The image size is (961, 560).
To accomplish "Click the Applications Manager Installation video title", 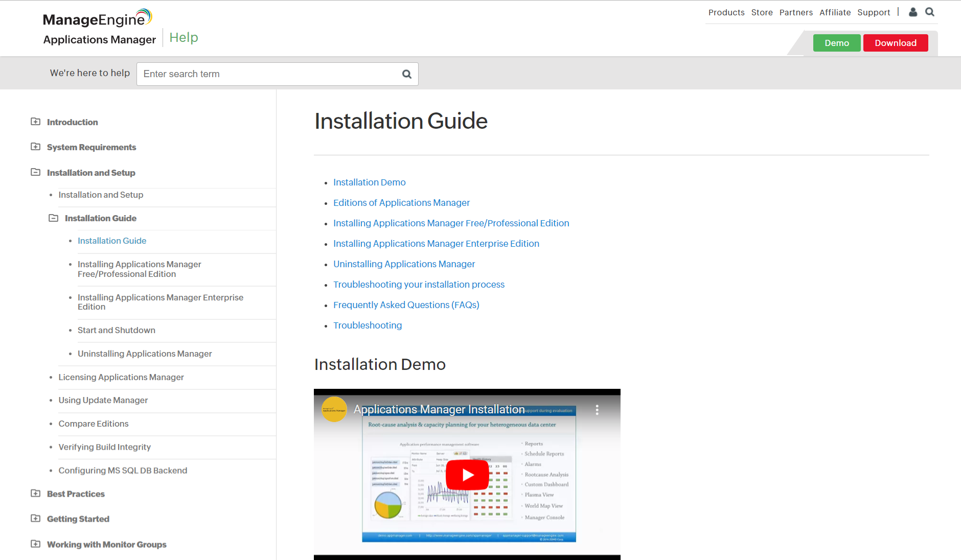I will click(x=439, y=409).
